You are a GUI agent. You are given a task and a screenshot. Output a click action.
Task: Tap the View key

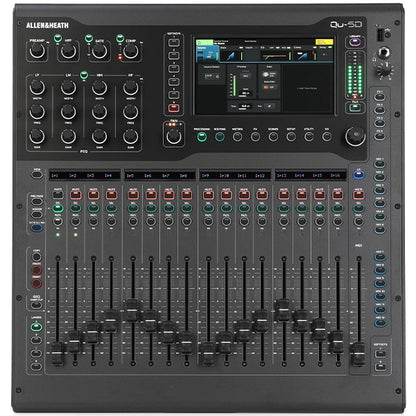(x=37, y=174)
